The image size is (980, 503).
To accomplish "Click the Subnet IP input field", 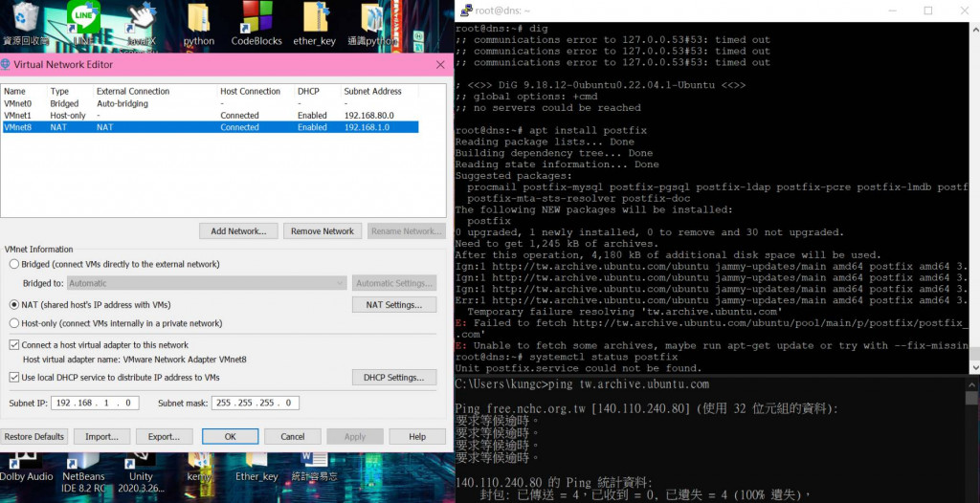I will coord(95,403).
